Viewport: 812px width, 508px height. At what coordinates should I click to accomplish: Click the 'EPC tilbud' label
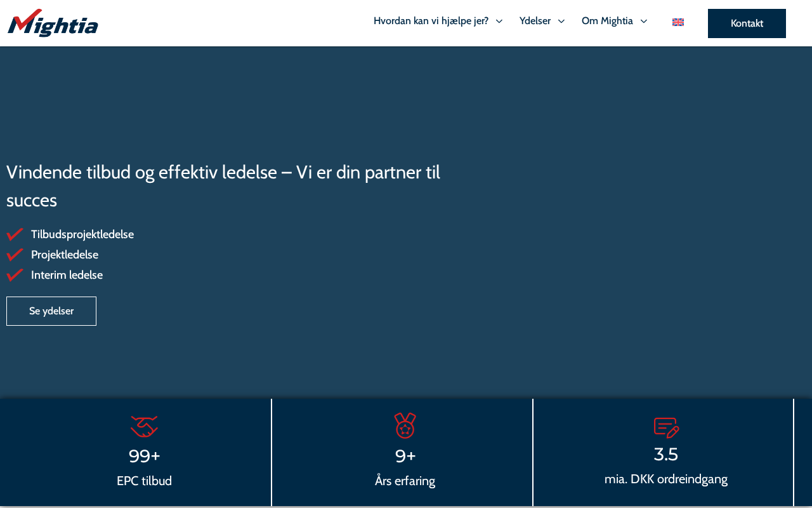tap(144, 481)
